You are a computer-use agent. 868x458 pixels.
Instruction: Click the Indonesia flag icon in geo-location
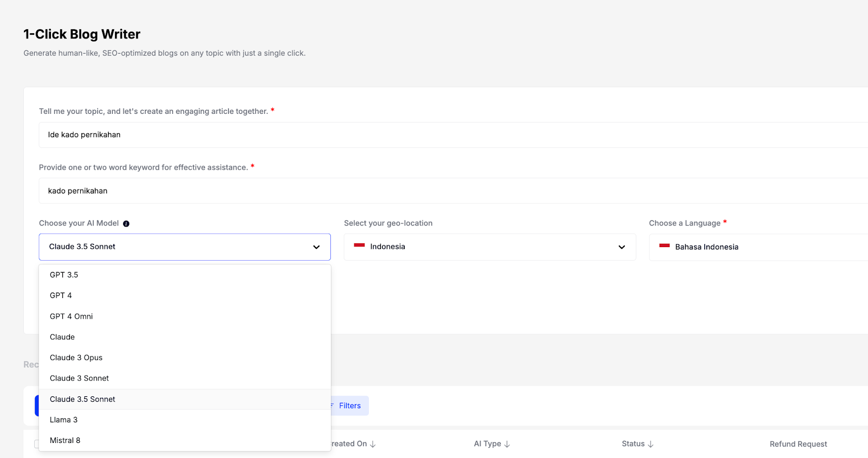tap(359, 246)
